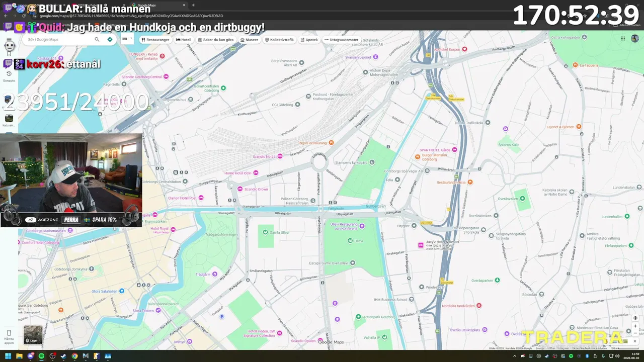
Task: Open volume control in system tray
Action: coord(617,356)
